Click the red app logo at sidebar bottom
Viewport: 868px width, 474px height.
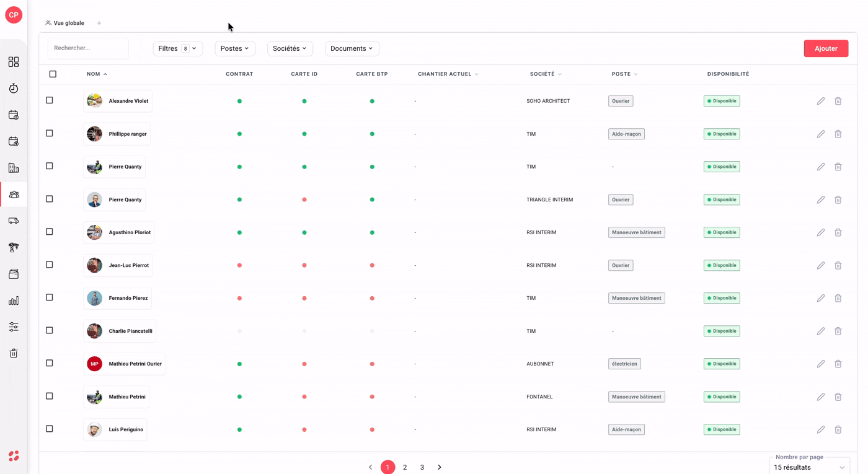pyautogui.click(x=14, y=456)
